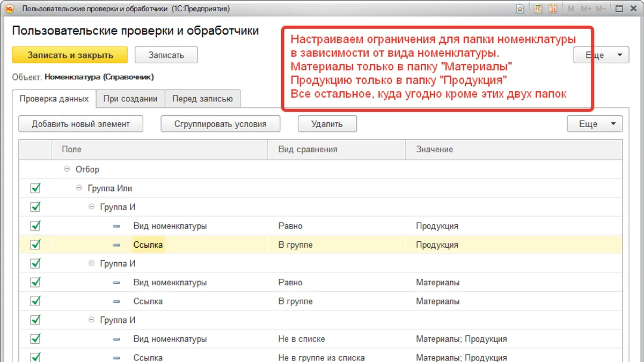The height and width of the screenshot is (362, 644).
Task: Click the Вид сравнения column header
Action: (336, 150)
